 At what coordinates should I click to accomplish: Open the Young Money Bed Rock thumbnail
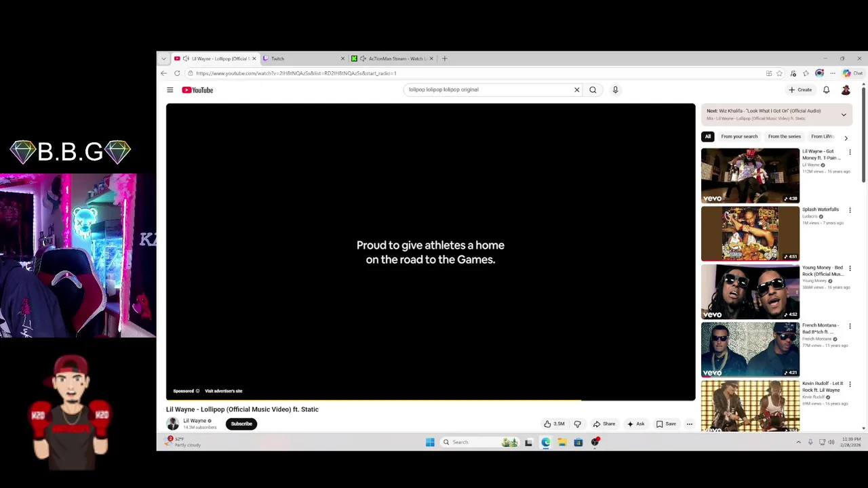coord(750,291)
